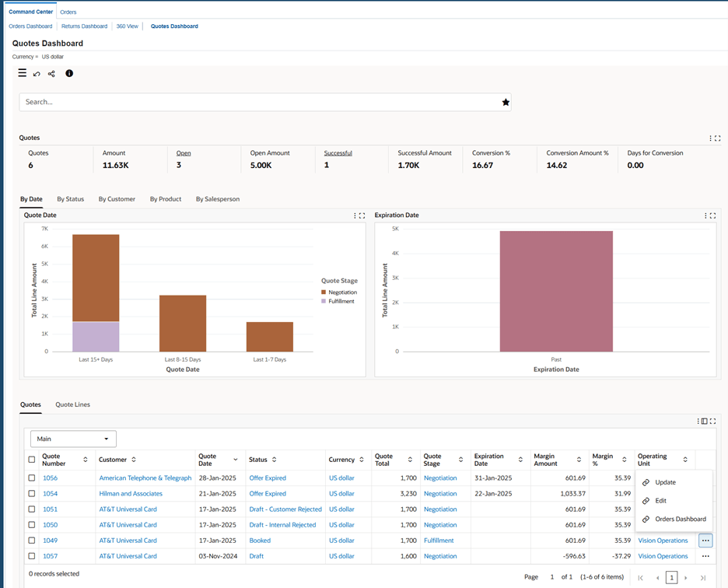The height and width of the screenshot is (588, 728).
Task: Sort by Quote Number column arrows
Action: coord(86,460)
